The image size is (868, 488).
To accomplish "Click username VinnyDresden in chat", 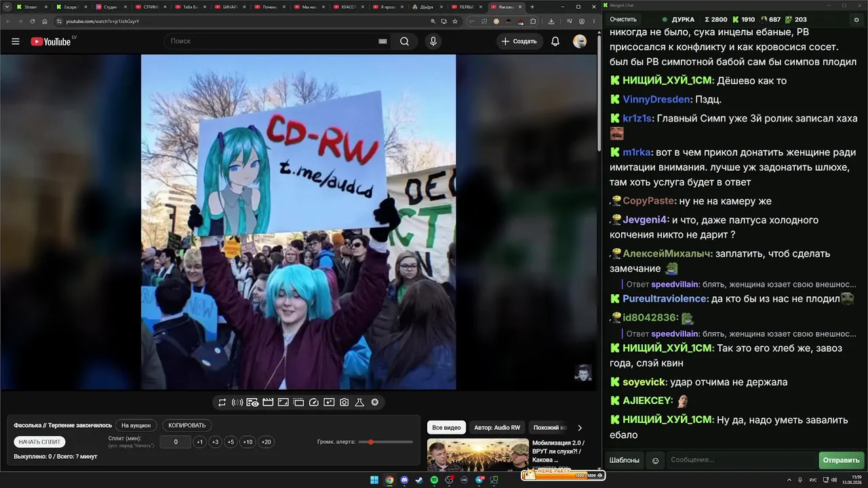I will pos(657,100).
